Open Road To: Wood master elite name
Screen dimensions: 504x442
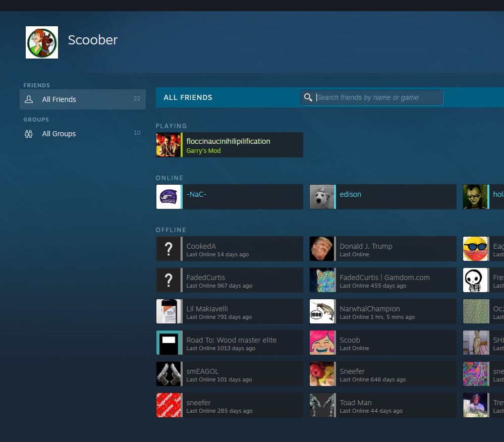232,340
